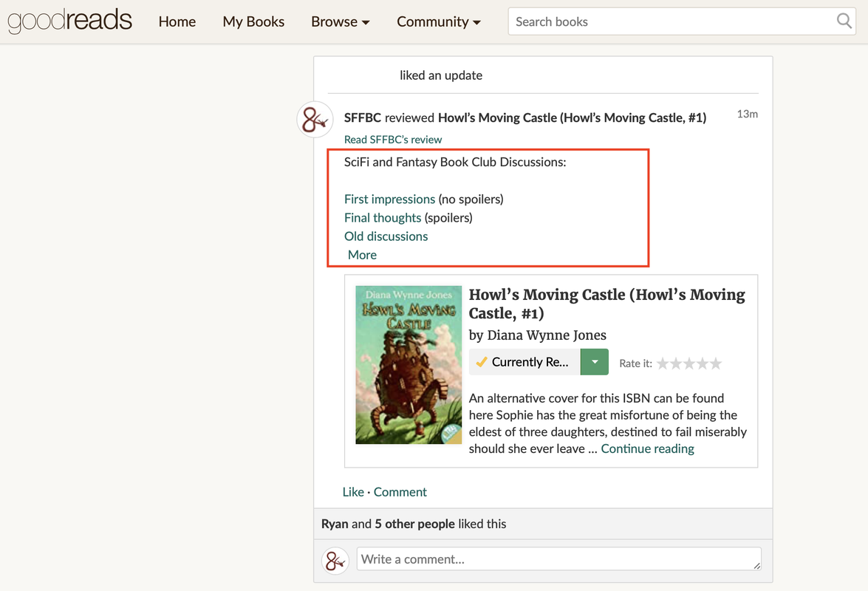Open My Books

(x=253, y=21)
